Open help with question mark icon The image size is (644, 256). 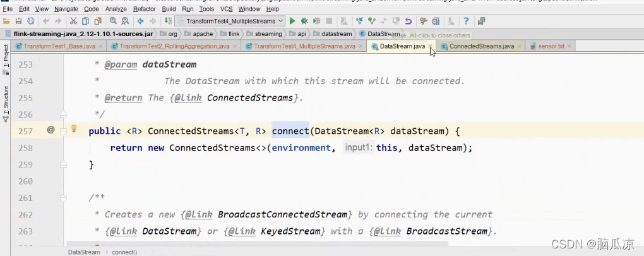(x=466, y=21)
